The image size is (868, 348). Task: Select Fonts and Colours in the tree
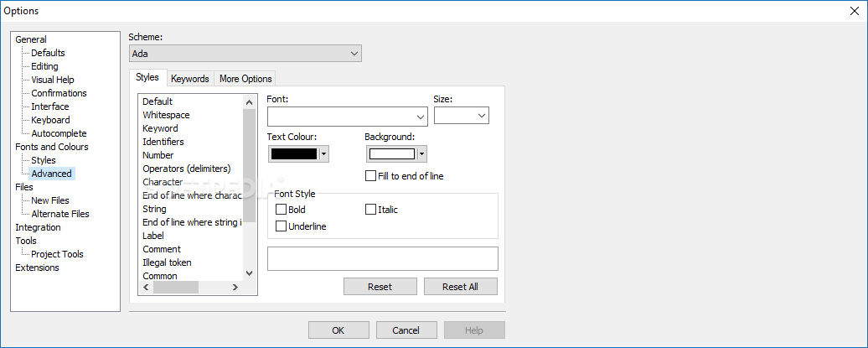[x=51, y=147]
